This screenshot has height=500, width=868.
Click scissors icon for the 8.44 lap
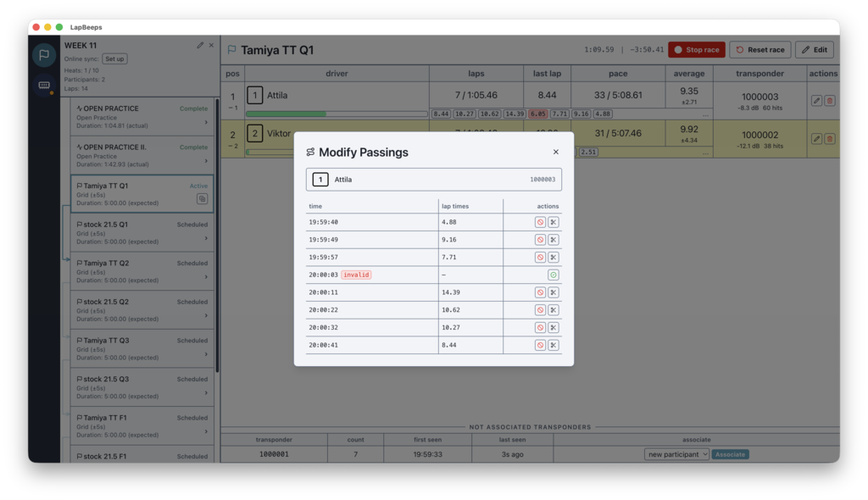(553, 345)
